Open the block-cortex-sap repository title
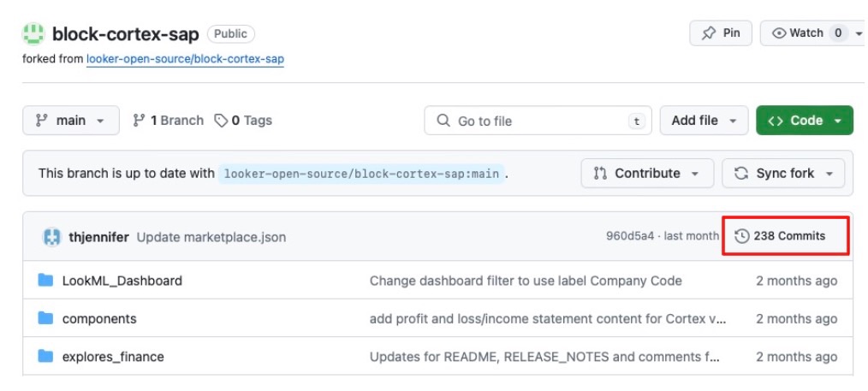The image size is (868, 391). coord(126,34)
